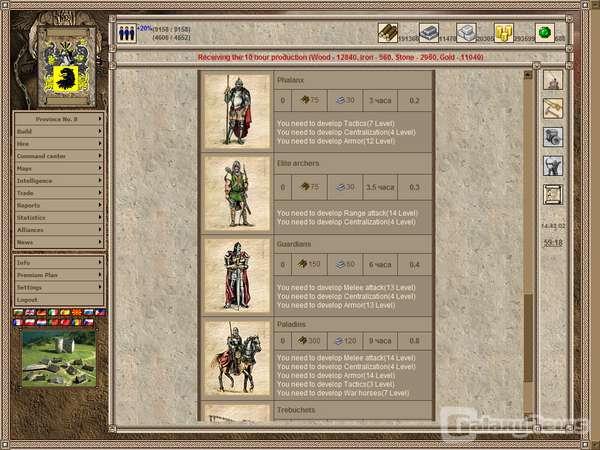Switch language with the Macedonian flag

click(x=77, y=312)
